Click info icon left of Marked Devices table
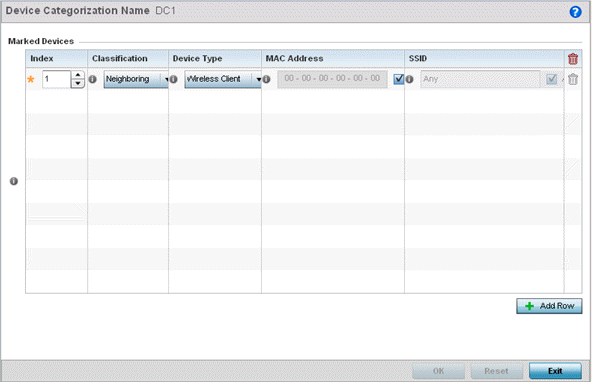 tap(14, 181)
